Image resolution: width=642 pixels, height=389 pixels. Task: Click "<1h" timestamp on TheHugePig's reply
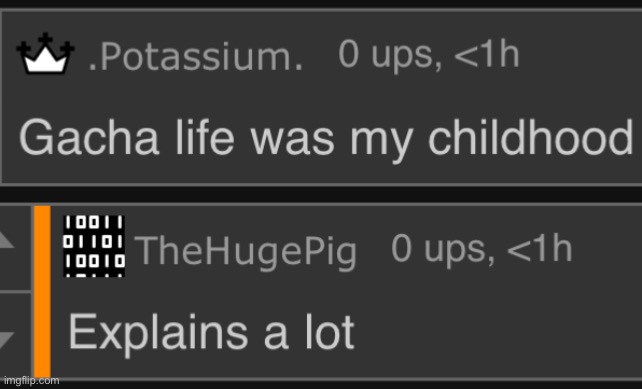coord(540,248)
